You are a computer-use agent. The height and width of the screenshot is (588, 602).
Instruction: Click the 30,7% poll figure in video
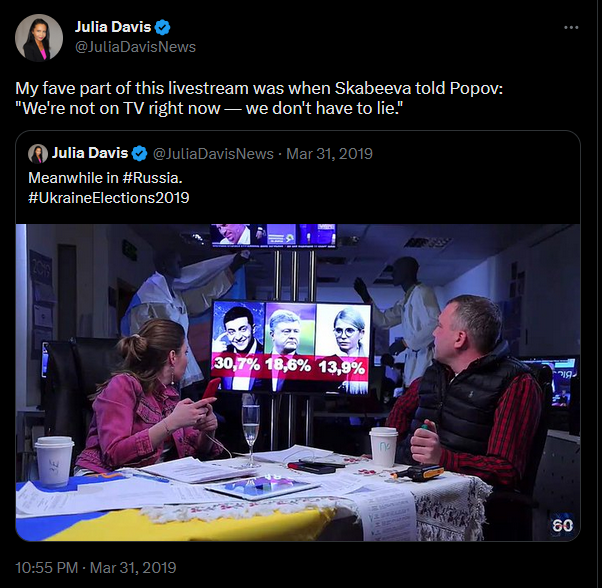(236, 363)
